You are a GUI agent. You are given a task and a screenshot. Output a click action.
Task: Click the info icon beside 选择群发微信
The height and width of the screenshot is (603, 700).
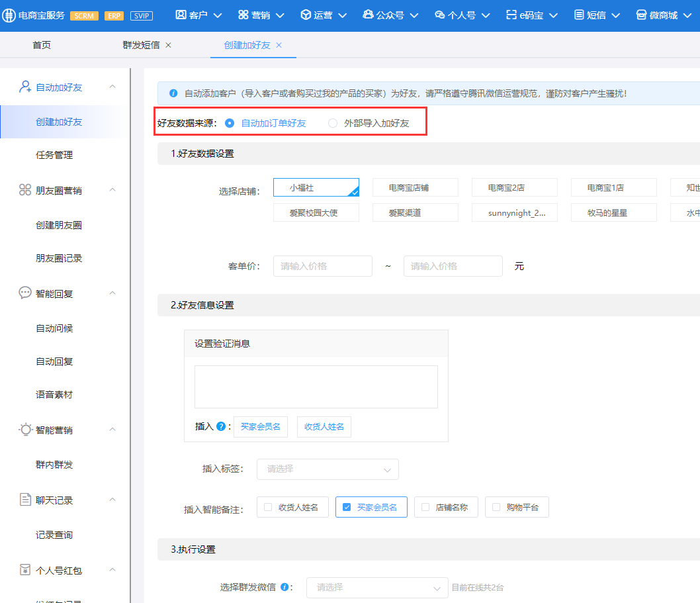point(284,587)
